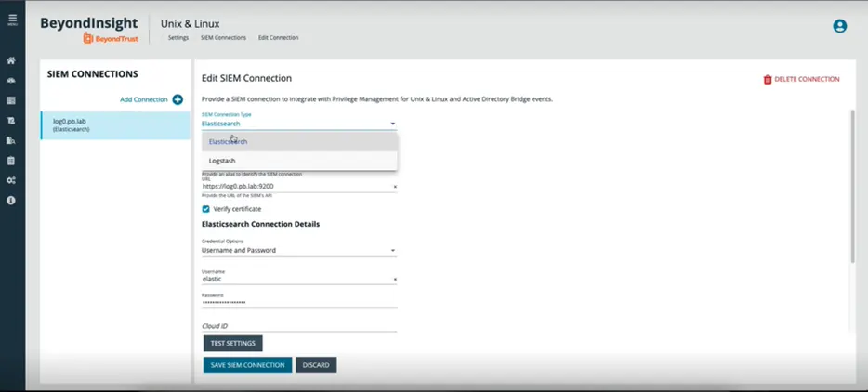Open the document search sidebar icon

10,140
